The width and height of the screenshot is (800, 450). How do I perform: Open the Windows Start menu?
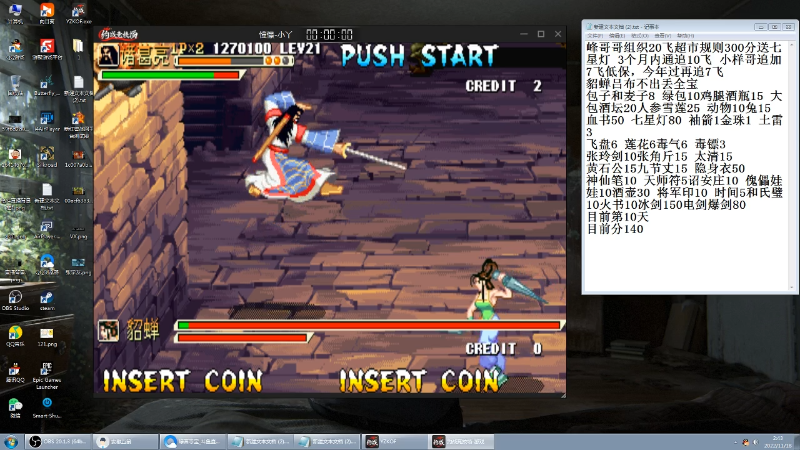click(x=11, y=441)
